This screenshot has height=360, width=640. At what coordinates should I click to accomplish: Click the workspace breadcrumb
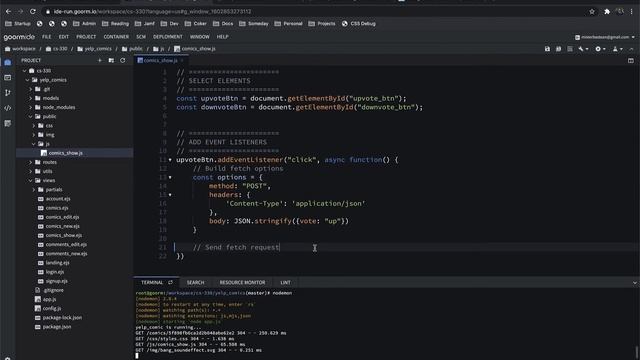(20, 49)
